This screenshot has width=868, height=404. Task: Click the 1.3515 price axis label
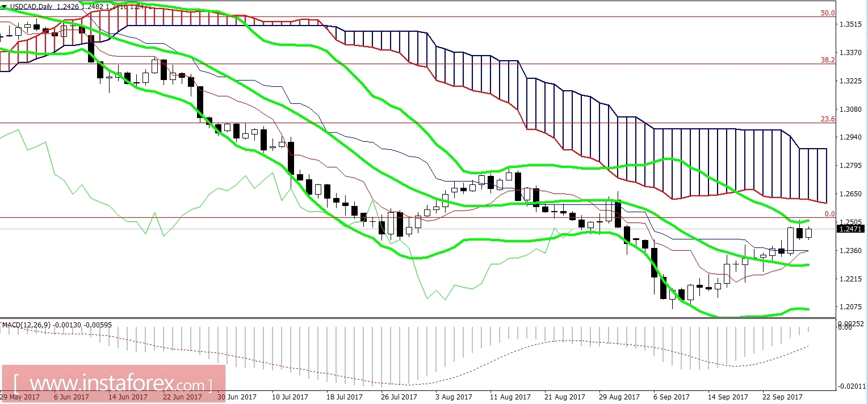[x=852, y=24]
